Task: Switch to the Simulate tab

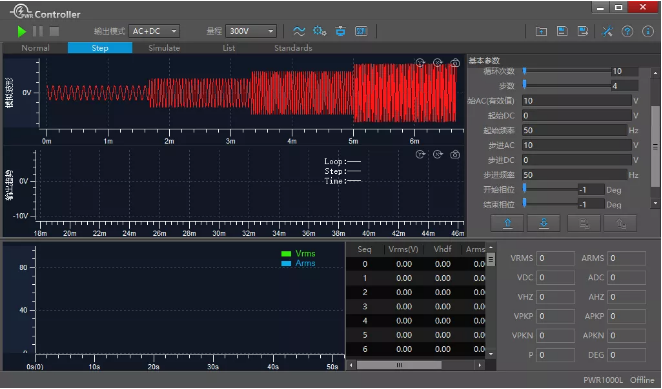Action: tap(164, 48)
